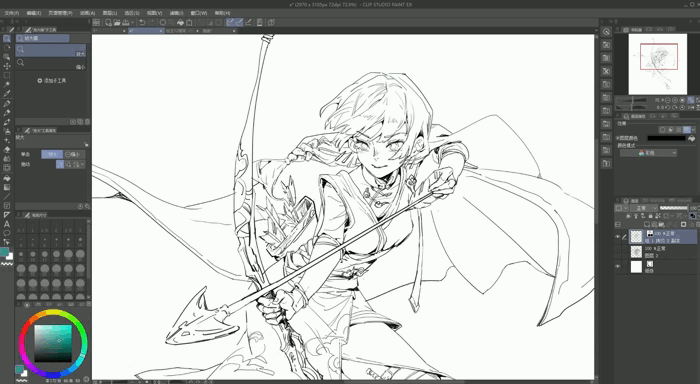Click the Open file icon in command bar
The width and height of the screenshot is (700, 384).
tap(117, 22)
